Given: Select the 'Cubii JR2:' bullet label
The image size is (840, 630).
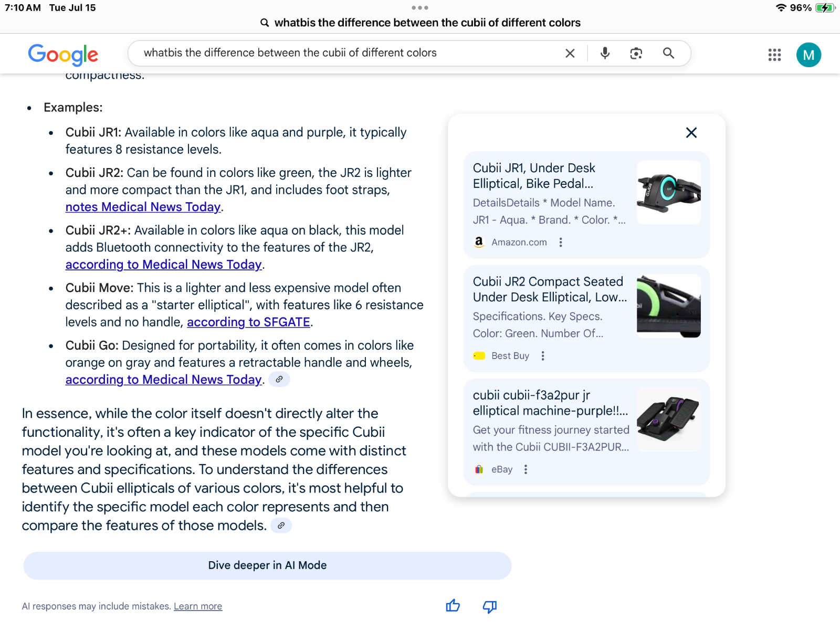Looking at the screenshot, I should pos(94,173).
